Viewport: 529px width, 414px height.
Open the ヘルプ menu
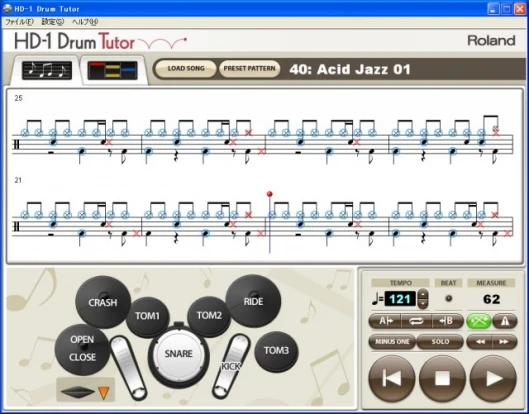click(x=85, y=22)
